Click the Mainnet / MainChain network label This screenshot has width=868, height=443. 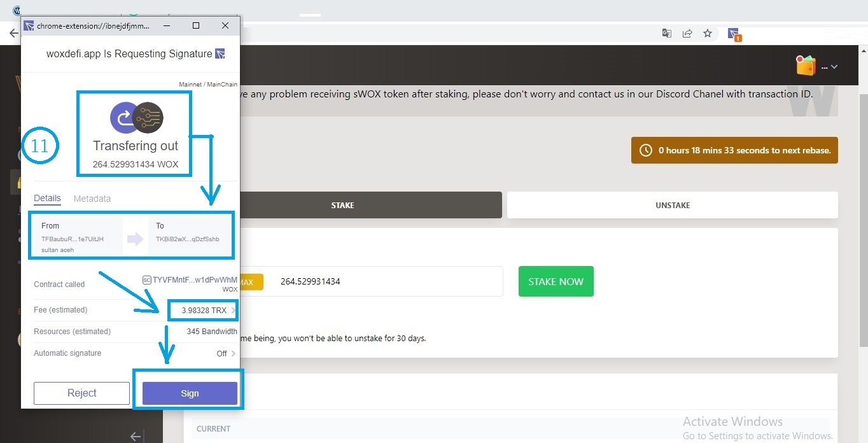[x=208, y=84]
